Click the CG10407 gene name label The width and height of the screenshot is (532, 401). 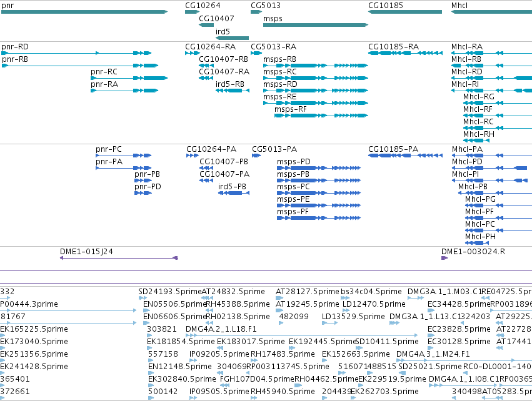(216, 19)
